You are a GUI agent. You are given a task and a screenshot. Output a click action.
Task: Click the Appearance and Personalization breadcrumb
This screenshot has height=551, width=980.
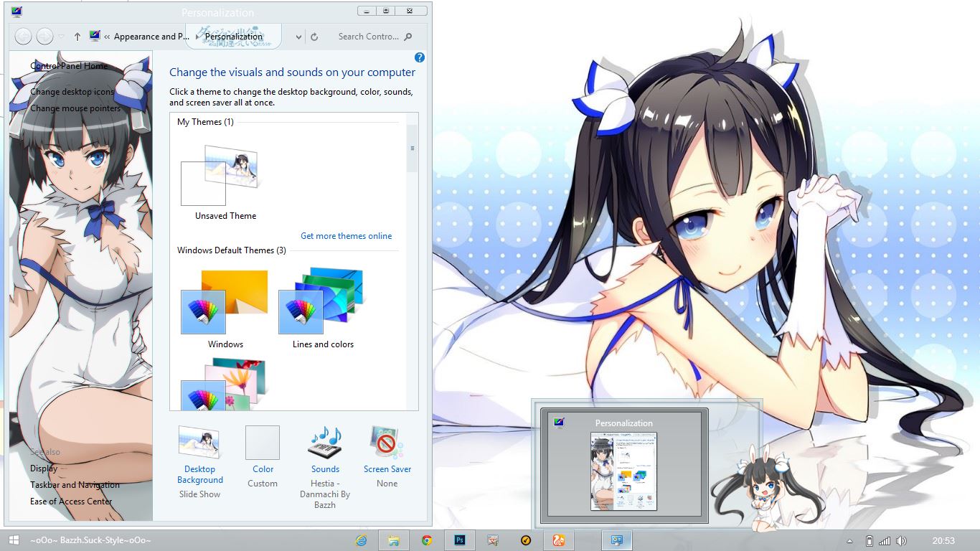click(151, 37)
